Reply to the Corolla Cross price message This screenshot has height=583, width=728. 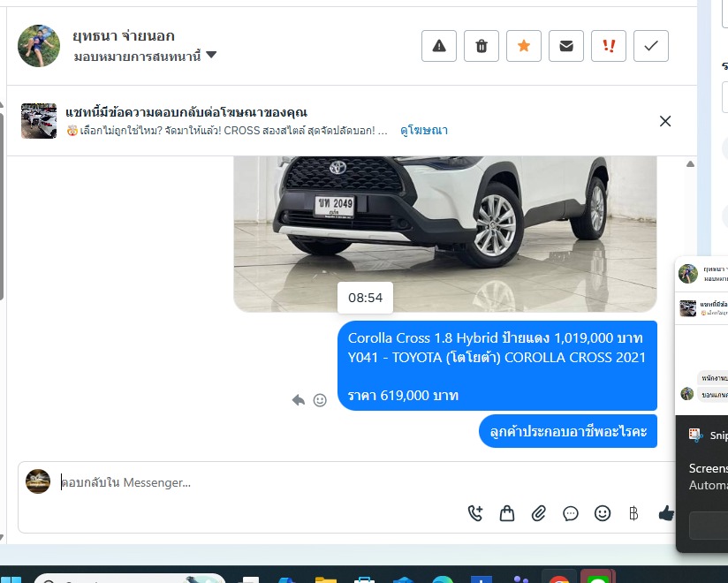298,400
